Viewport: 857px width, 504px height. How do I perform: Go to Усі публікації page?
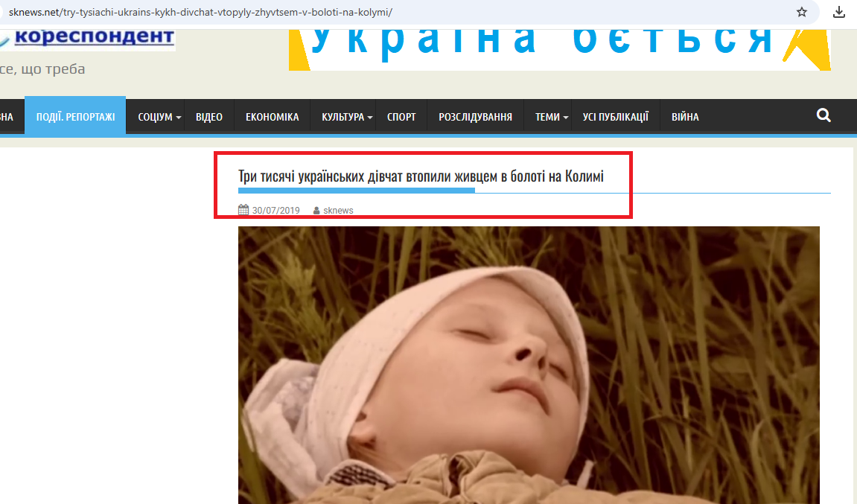(x=616, y=117)
